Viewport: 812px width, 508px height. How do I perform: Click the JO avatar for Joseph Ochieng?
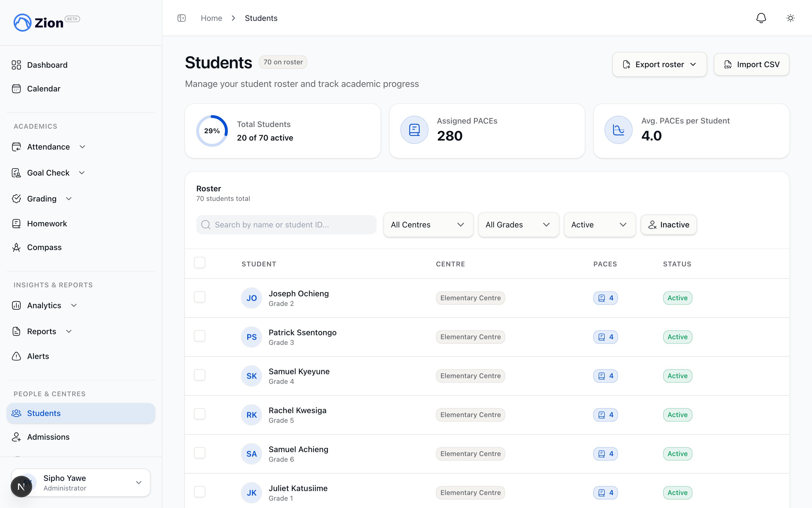pos(251,298)
